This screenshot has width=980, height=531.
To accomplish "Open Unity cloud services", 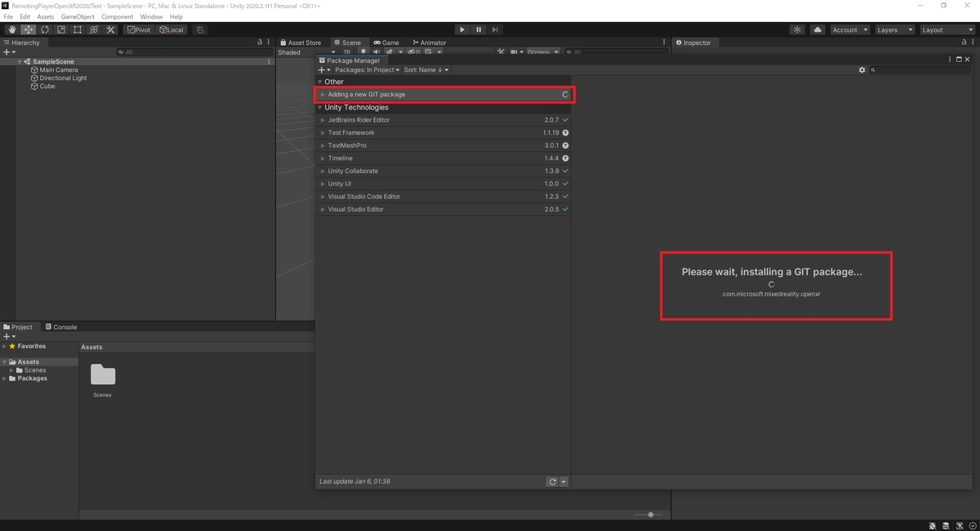I will pos(818,29).
